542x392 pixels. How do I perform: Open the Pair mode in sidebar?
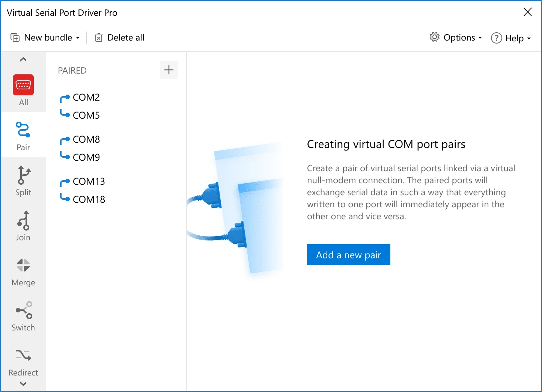point(23,130)
